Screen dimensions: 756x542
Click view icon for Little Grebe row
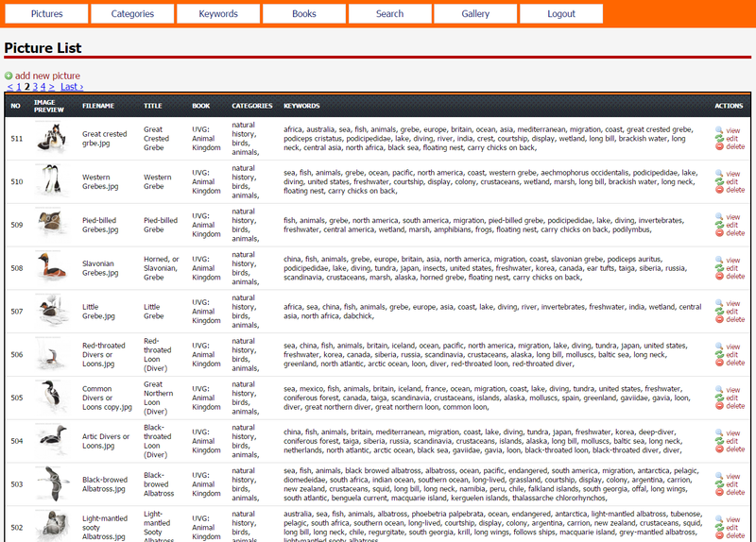719,303
